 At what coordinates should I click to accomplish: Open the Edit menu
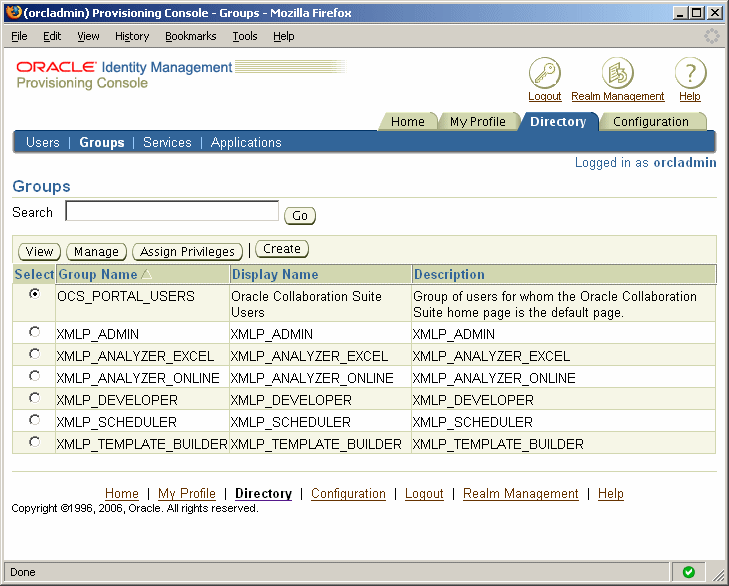click(x=52, y=36)
